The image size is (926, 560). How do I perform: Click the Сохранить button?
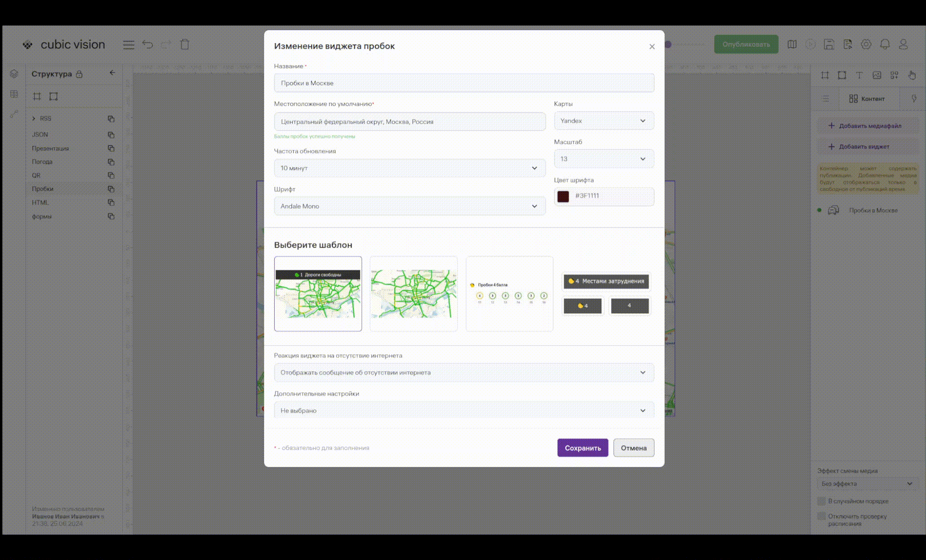click(583, 448)
